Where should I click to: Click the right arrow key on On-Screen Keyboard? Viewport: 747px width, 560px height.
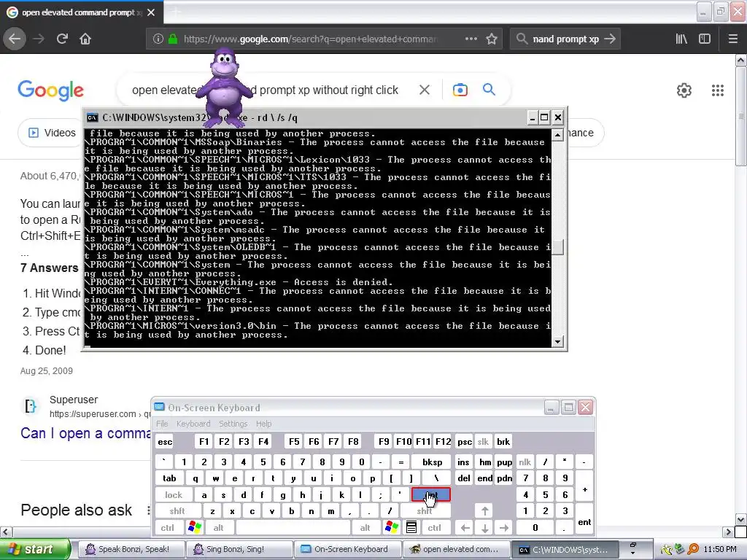[x=504, y=528]
